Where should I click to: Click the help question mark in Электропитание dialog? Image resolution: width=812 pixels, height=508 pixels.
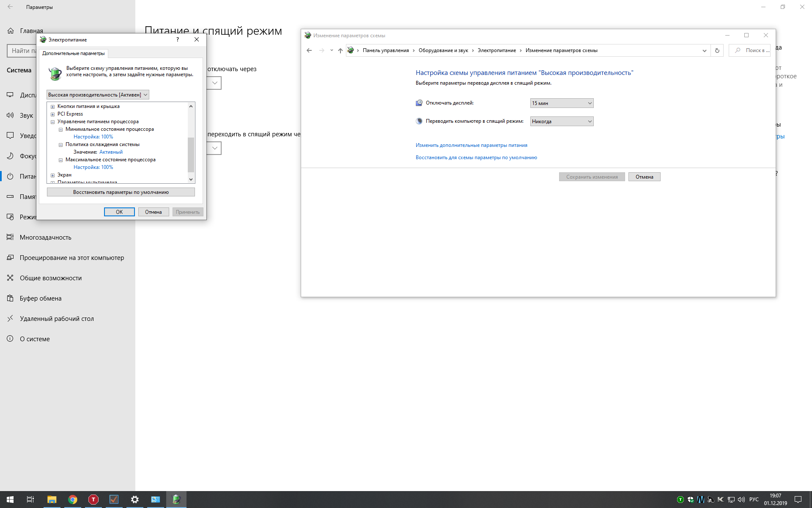(x=178, y=39)
